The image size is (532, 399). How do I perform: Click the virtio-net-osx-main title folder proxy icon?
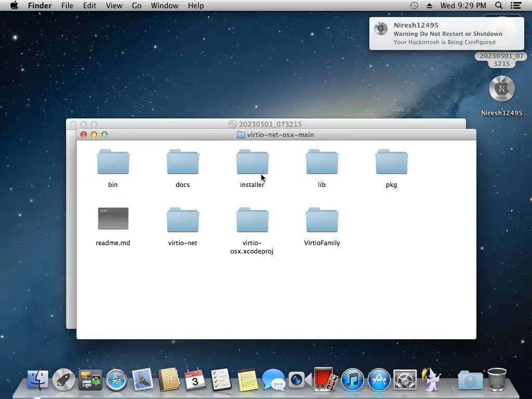241,135
